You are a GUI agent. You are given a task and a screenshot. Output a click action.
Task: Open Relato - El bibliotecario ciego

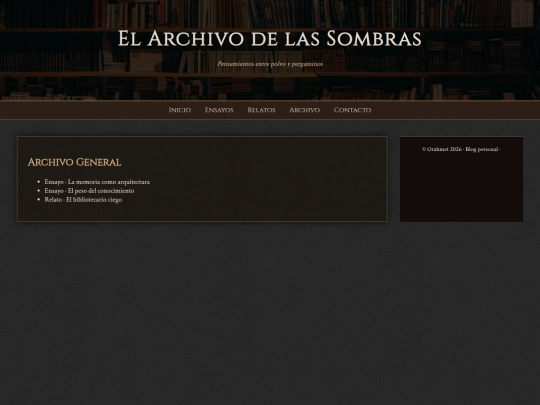83,200
